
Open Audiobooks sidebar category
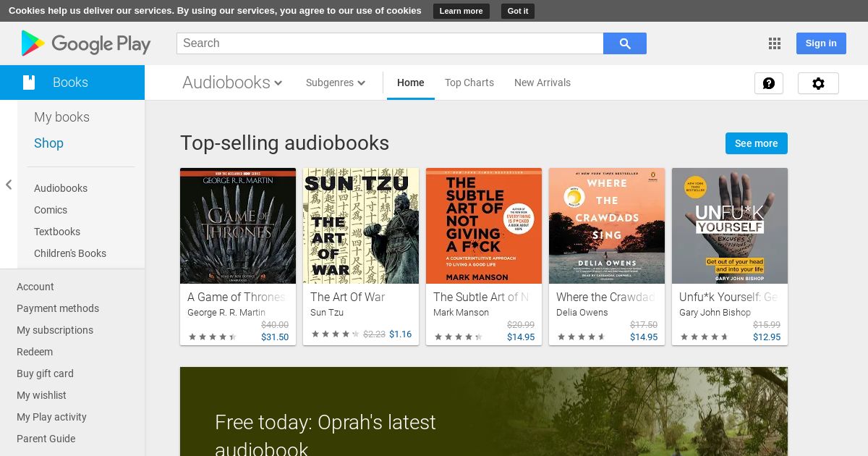[61, 188]
